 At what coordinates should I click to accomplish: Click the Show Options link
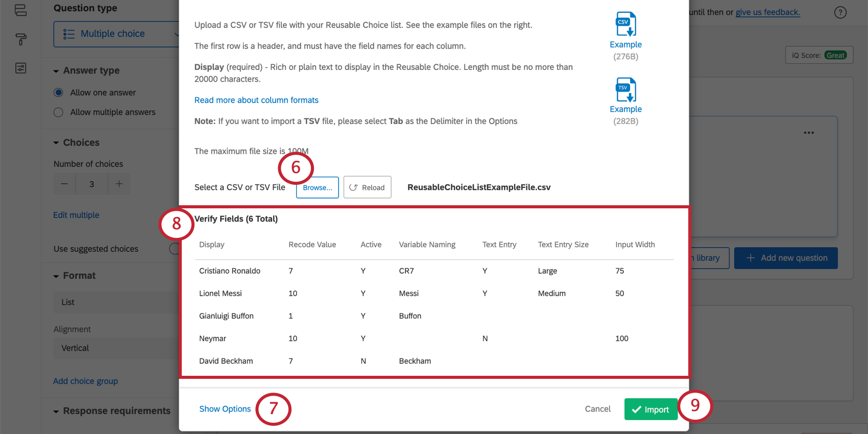[225, 409]
